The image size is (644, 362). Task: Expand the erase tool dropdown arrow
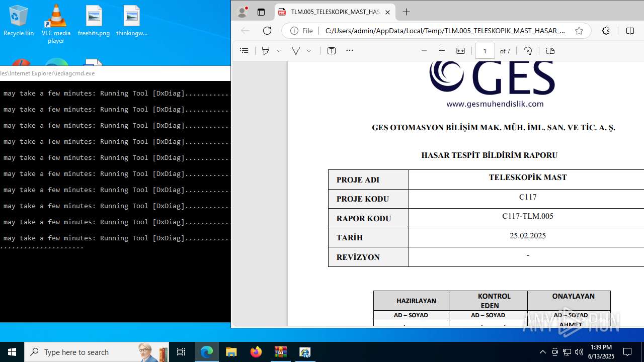click(x=309, y=51)
